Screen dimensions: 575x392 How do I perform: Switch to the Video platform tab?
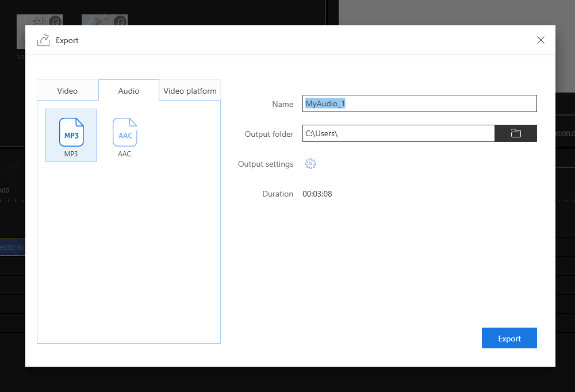(190, 90)
